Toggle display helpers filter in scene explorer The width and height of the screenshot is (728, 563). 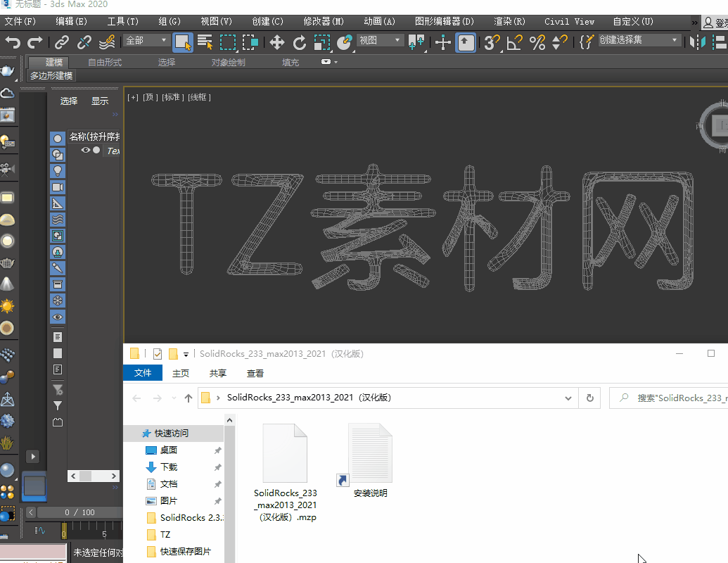[58, 203]
